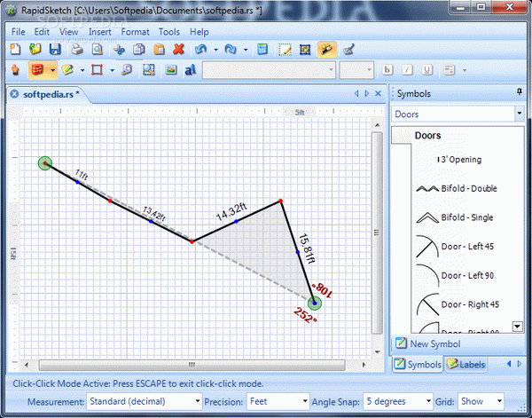Open the File menu

pyautogui.click(x=19, y=32)
